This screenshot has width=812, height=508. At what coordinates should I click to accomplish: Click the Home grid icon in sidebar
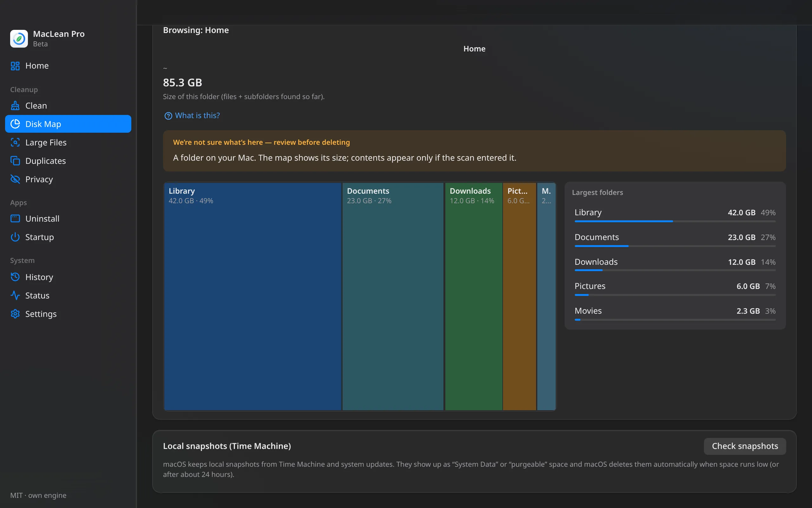[15, 66]
